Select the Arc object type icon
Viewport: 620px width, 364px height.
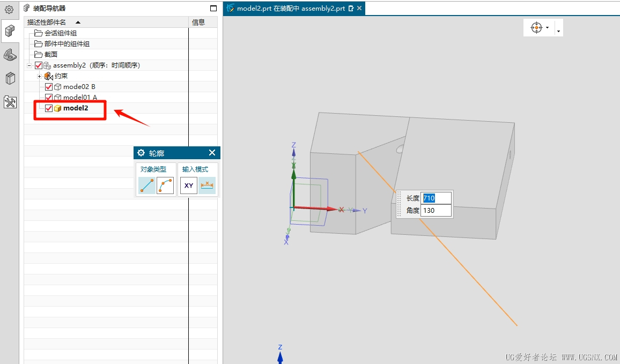[165, 185]
